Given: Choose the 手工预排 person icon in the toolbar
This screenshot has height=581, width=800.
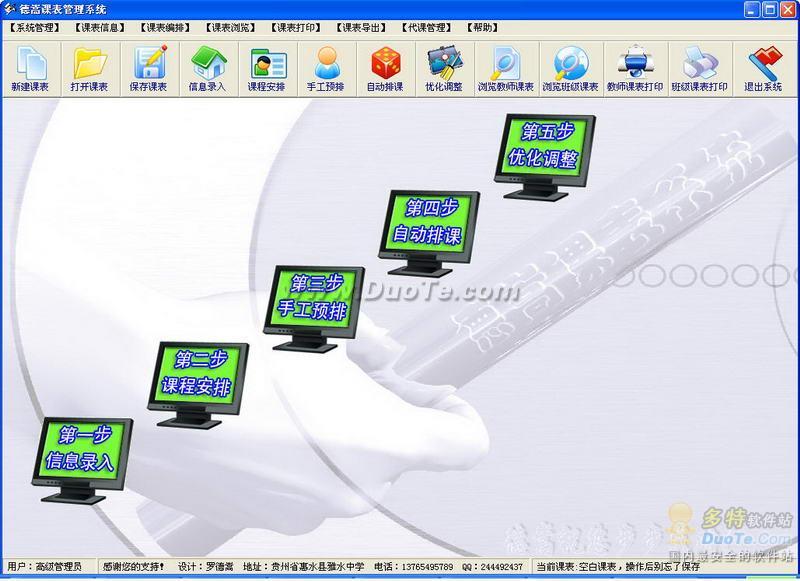Looking at the screenshot, I should (x=327, y=69).
